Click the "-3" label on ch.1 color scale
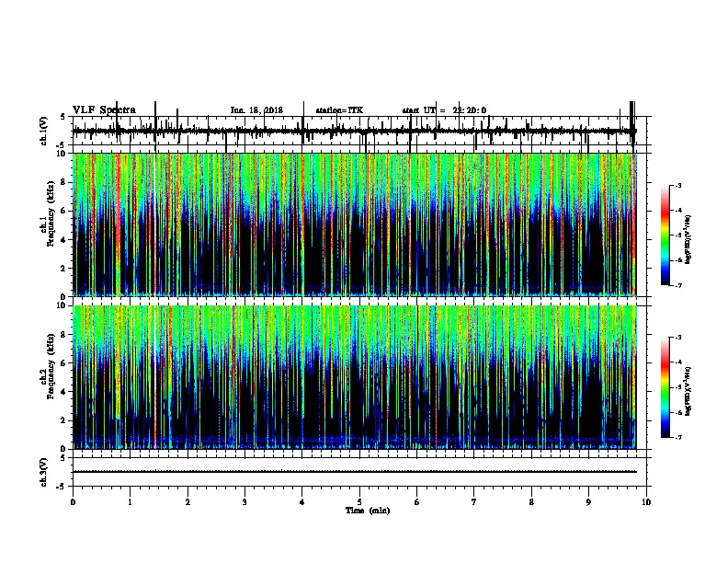 coord(677,186)
